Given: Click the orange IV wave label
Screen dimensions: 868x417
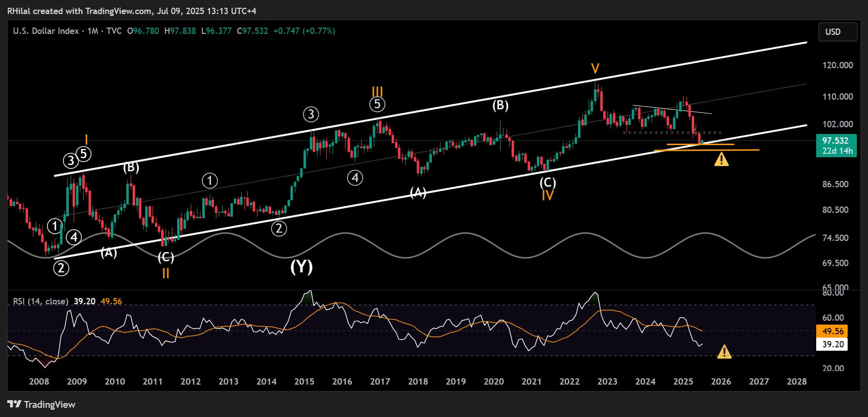Looking at the screenshot, I should point(548,195).
